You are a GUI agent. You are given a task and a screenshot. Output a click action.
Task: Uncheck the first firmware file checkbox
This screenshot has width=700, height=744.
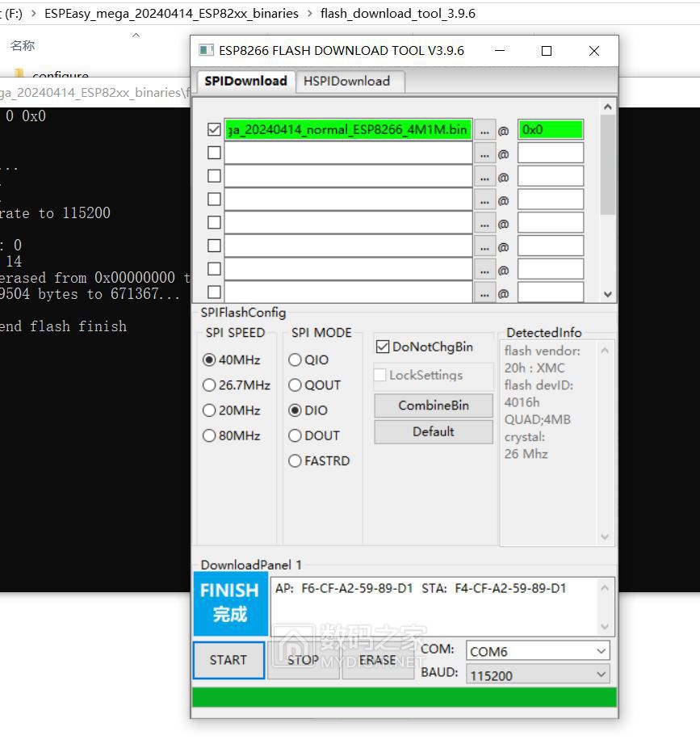[x=214, y=129]
